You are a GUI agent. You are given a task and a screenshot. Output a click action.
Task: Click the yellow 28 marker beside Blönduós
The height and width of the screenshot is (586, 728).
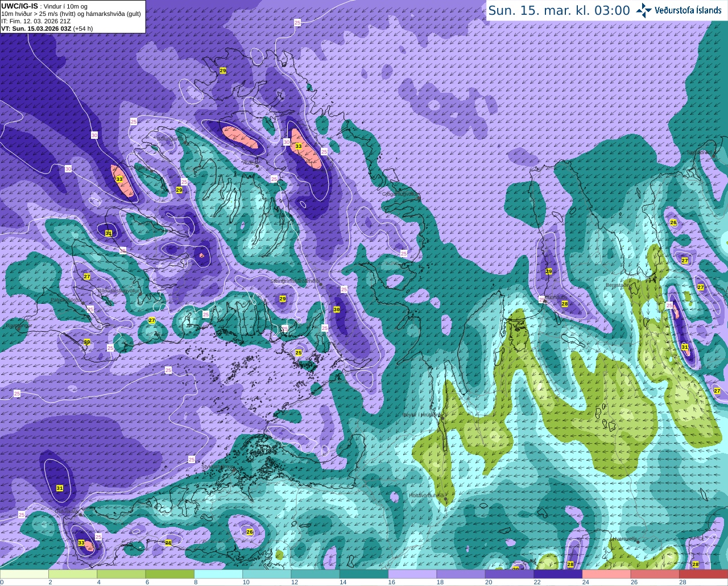click(x=565, y=304)
